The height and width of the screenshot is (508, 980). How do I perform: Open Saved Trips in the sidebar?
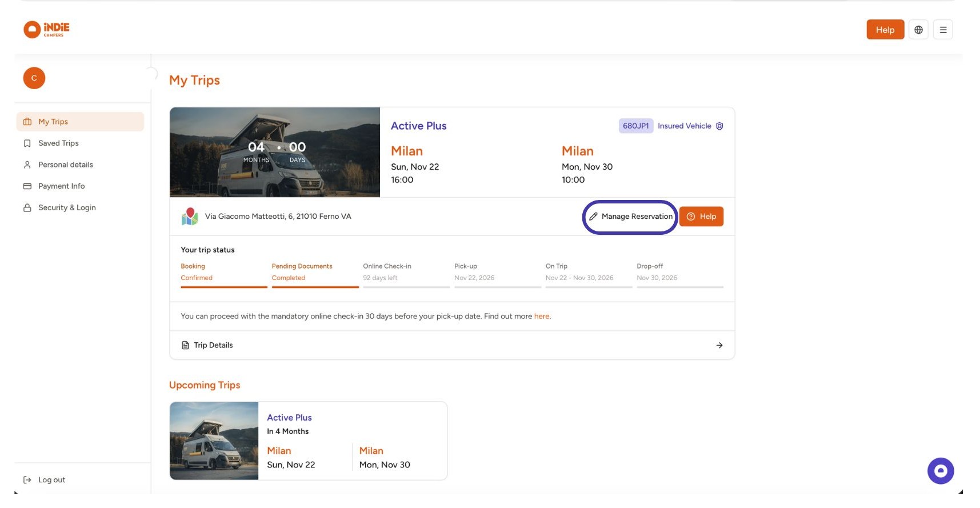pos(80,143)
